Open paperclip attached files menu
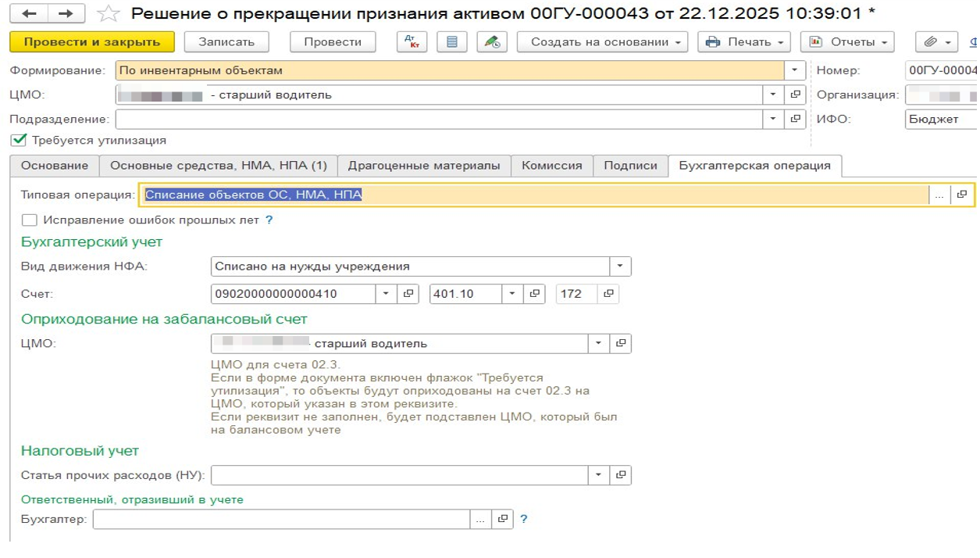Image resolution: width=980 pixels, height=558 pixels. (937, 42)
